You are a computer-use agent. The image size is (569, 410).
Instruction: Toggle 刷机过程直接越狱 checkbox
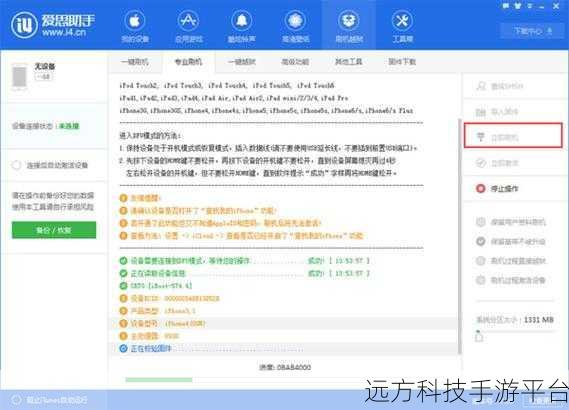(480, 261)
